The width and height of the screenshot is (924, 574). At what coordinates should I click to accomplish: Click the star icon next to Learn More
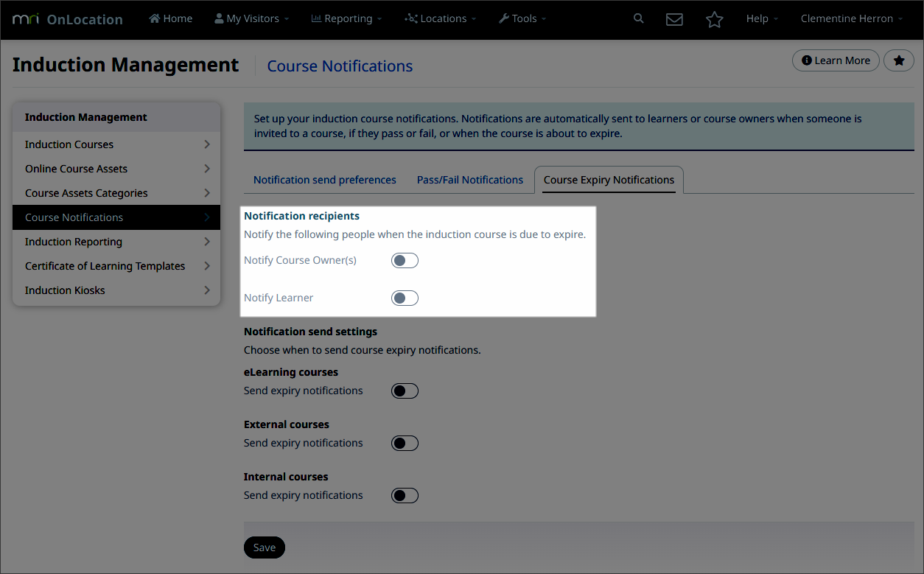(x=899, y=60)
